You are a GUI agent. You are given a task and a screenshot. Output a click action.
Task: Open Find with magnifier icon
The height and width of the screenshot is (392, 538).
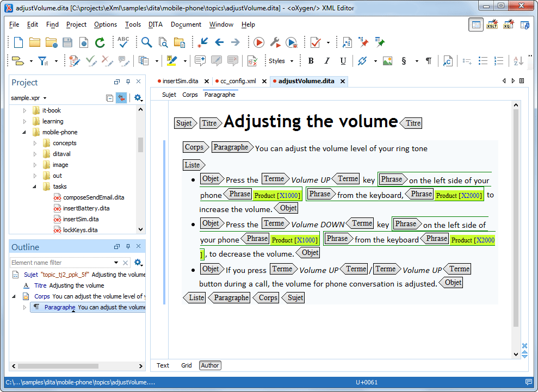coord(146,42)
